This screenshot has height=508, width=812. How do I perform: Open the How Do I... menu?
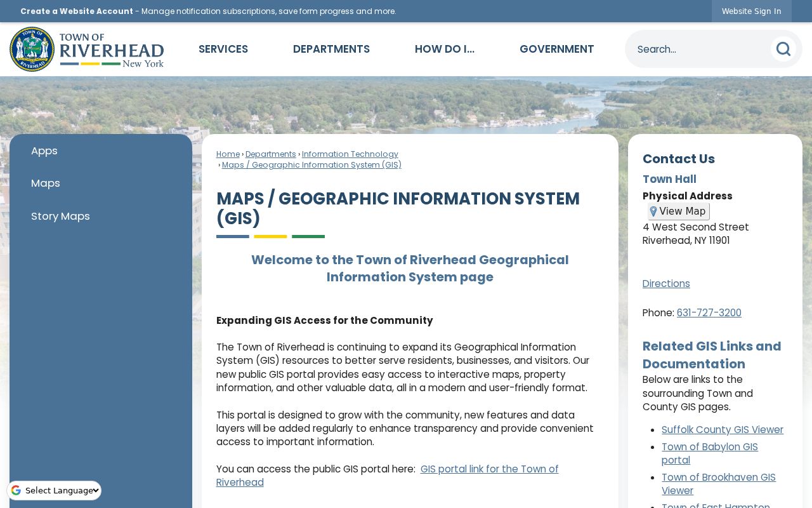point(445,49)
